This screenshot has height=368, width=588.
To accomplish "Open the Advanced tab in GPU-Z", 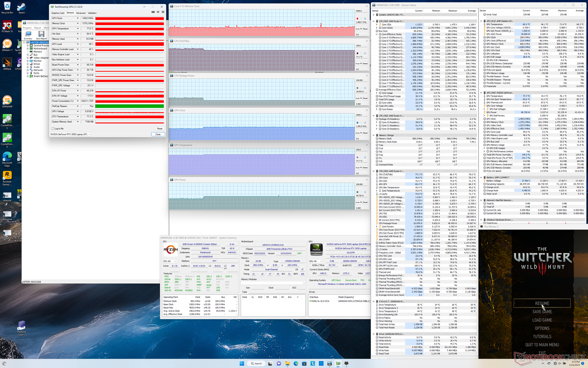I will click(81, 13).
